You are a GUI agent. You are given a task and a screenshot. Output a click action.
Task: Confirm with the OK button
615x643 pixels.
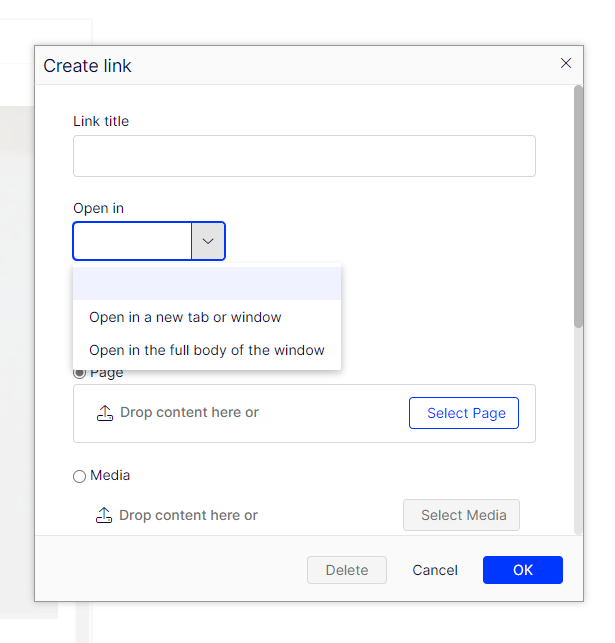[522, 570]
